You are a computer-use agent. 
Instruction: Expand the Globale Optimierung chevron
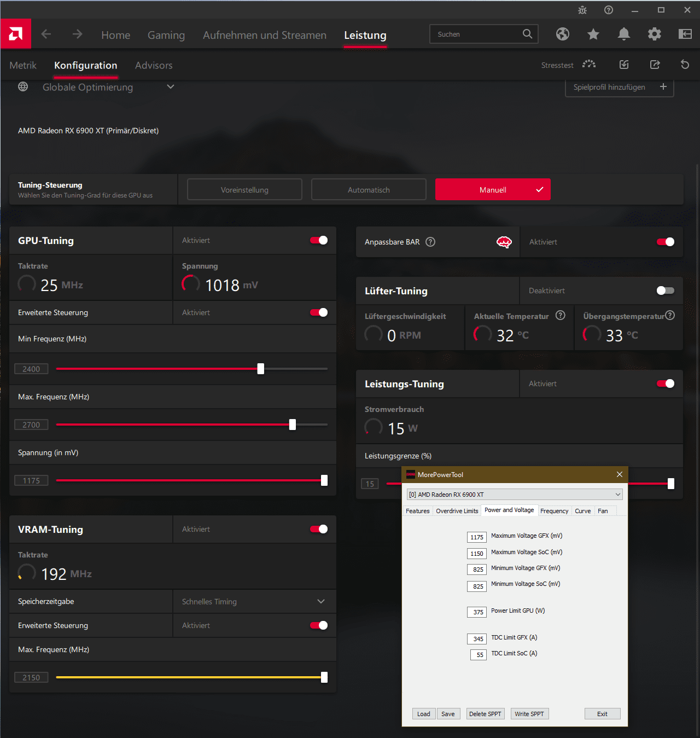171,86
